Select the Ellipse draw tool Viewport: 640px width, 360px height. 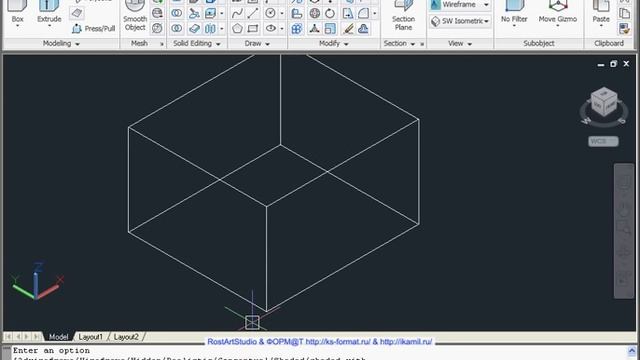coord(270,29)
